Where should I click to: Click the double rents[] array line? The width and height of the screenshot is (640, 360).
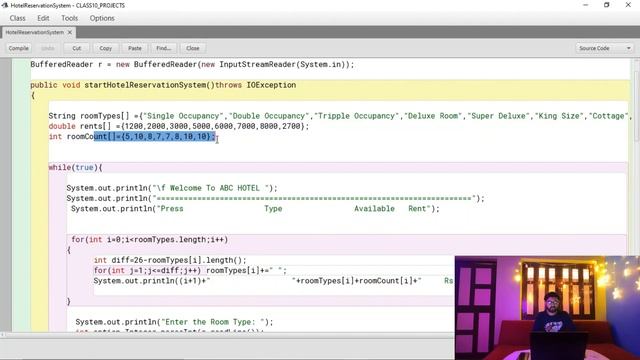coord(179,126)
